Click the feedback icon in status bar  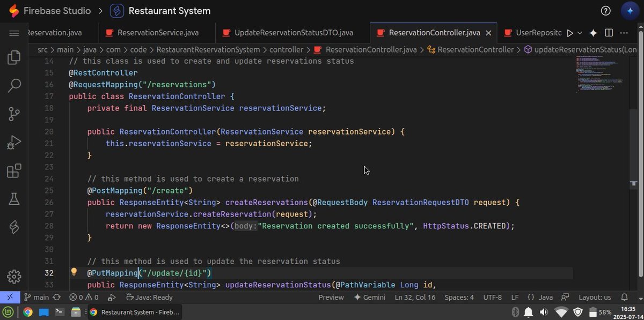[x=565, y=297]
